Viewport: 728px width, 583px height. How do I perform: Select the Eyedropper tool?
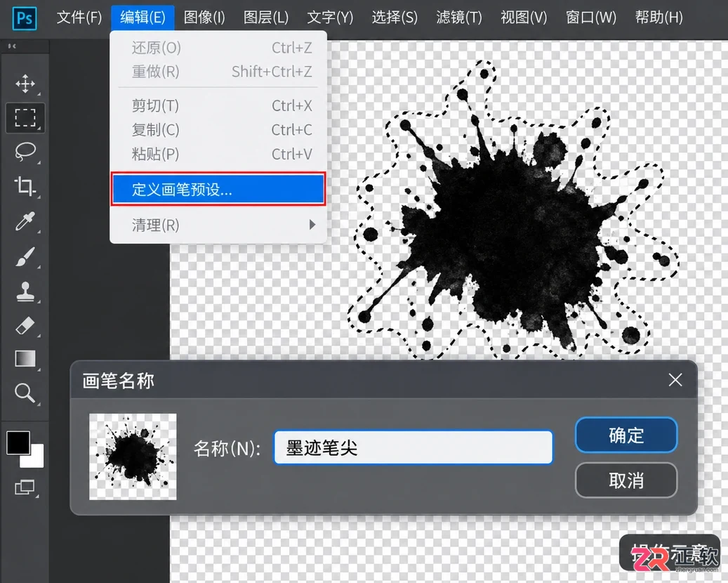click(x=25, y=221)
